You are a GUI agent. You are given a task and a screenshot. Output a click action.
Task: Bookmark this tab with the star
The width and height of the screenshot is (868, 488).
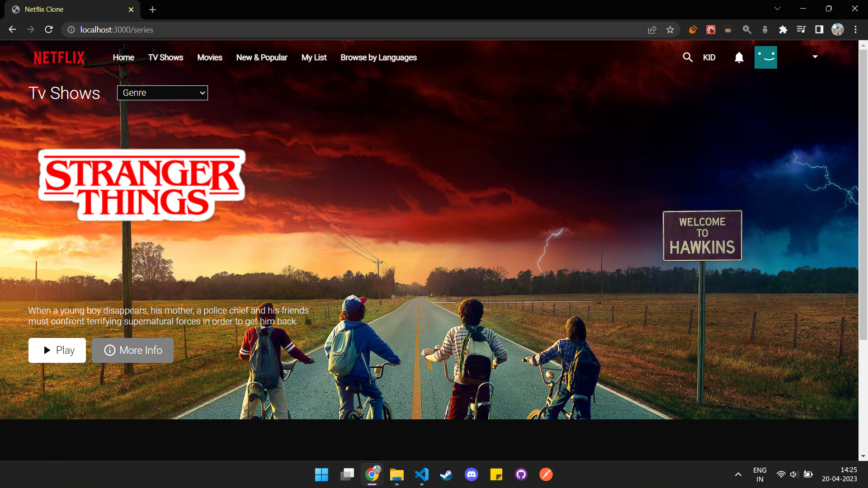click(670, 29)
